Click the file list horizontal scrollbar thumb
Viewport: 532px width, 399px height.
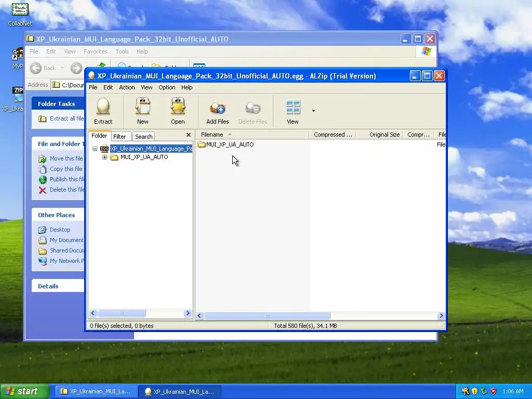pos(267,316)
